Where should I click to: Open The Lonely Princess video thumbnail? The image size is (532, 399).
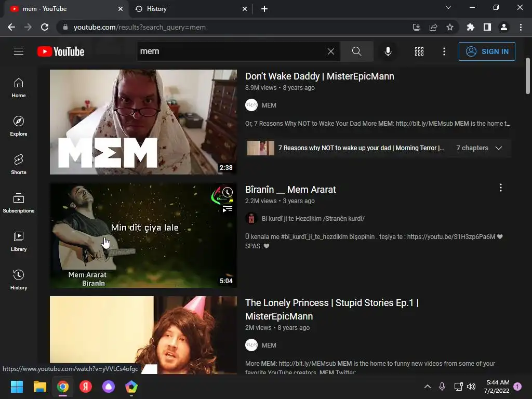pos(143,335)
